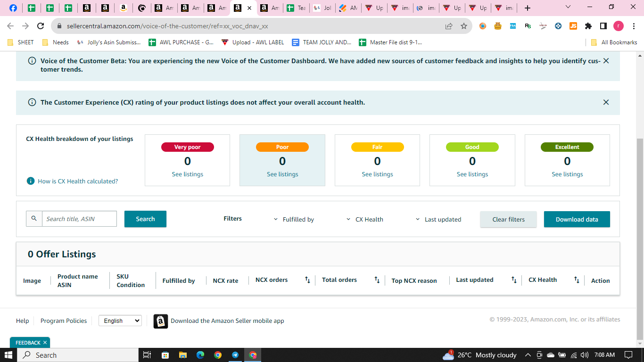Image resolution: width=644 pixels, height=362 pixels.
Task: Open new tab with plus button
Action: [x=528, y=8]
